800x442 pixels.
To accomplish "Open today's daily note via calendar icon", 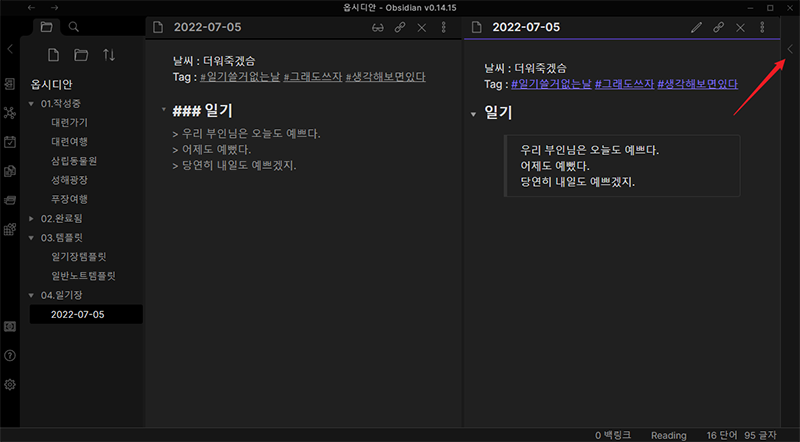I will click(10, 142).
